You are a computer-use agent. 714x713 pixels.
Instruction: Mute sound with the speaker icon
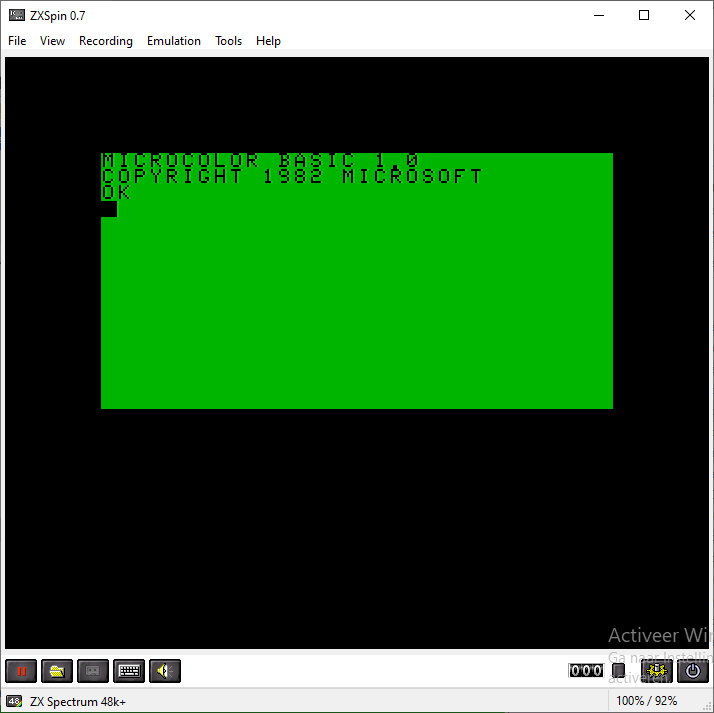pos(165,671)
